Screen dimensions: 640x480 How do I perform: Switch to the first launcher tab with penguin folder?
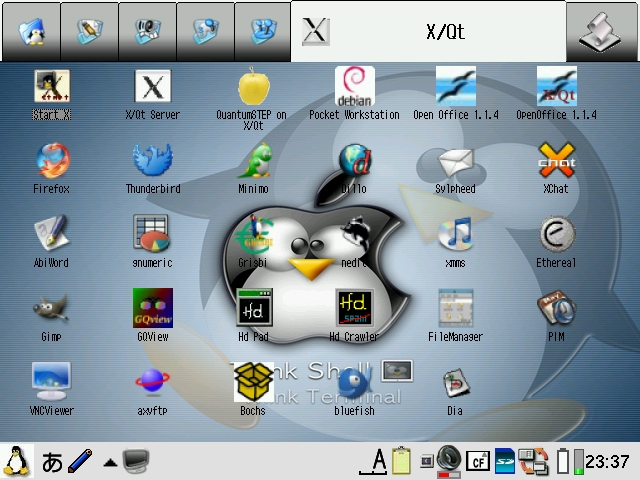point(30,31)
